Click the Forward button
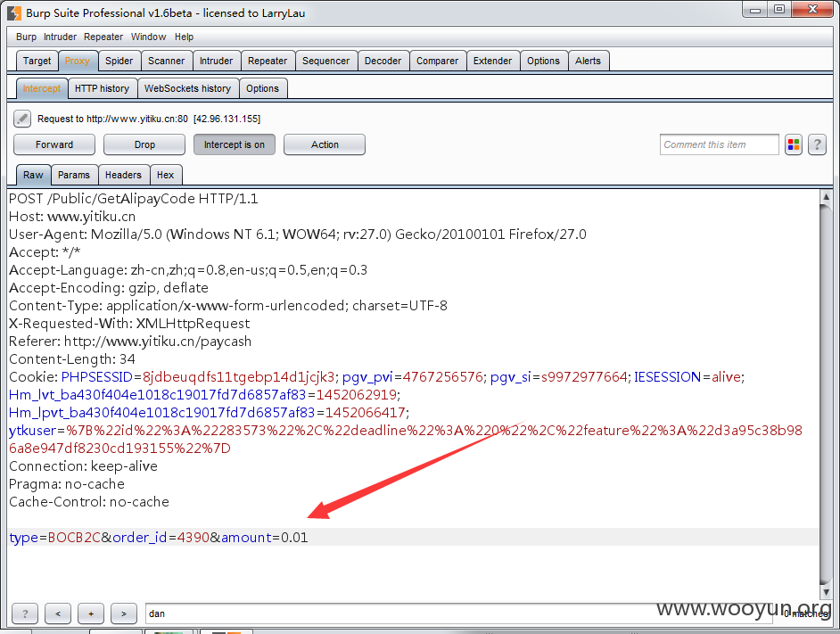Screen dimensions: 840x634 click(54, 144)
